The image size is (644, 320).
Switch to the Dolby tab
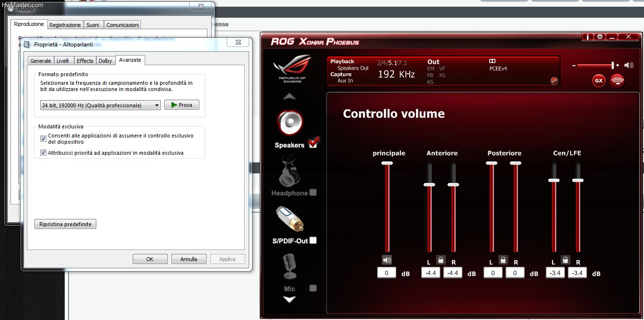105,61
